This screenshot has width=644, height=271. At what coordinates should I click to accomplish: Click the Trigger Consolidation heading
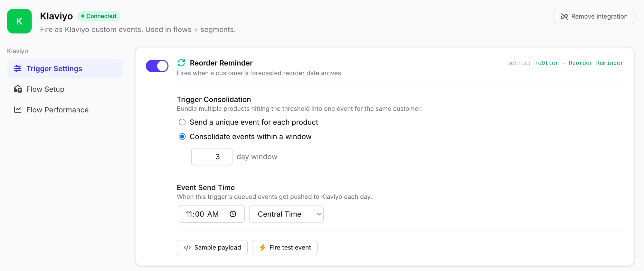pyautogui.click(x=214, y=100)
